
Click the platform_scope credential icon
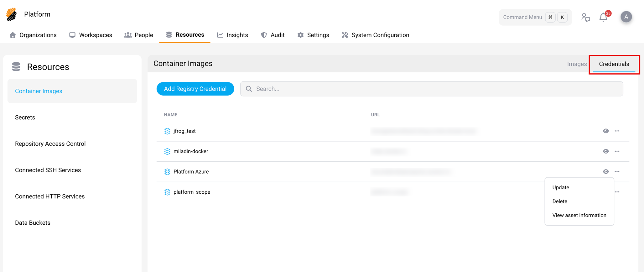pos(167,192)
